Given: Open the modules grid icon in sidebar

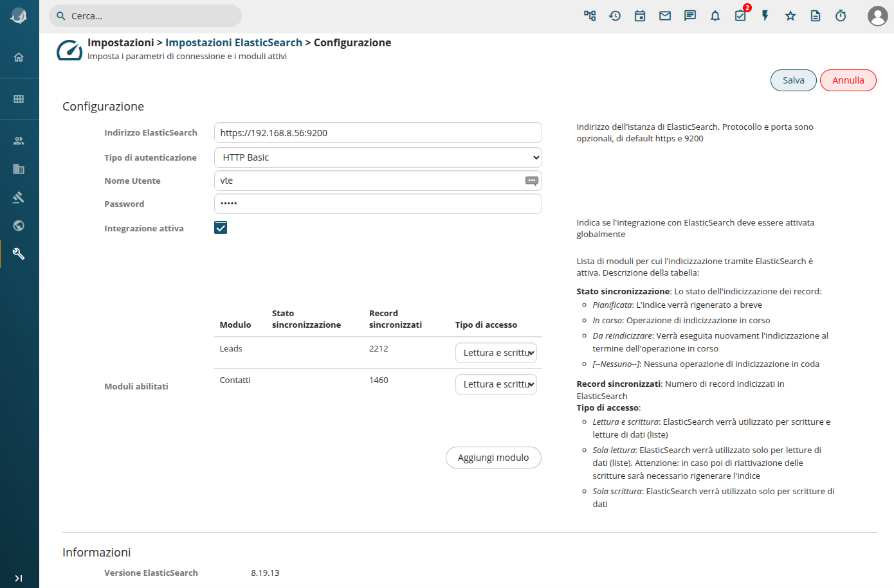Looking at the screenshot, I should click(19, 99).
